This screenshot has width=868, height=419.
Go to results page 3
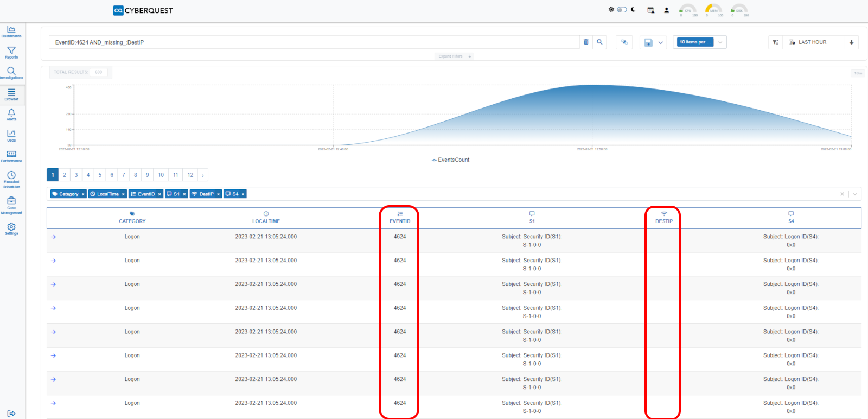(x=76, y=175)
